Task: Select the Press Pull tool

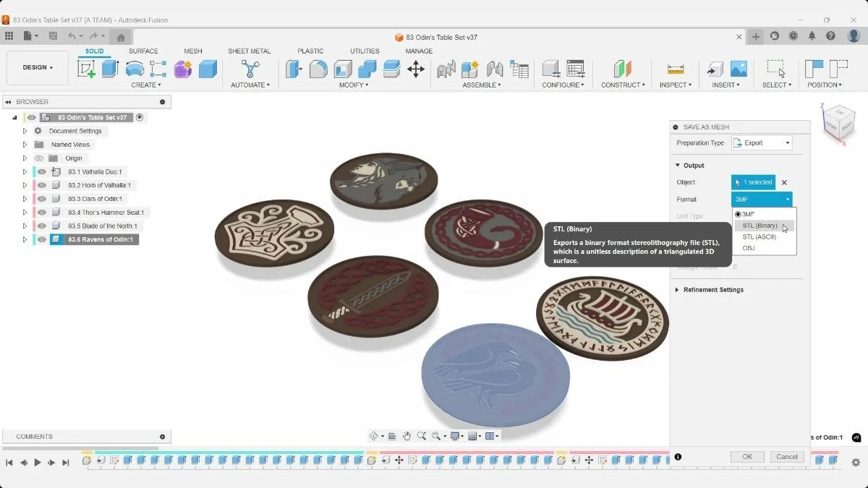Action: click(294, 69)
